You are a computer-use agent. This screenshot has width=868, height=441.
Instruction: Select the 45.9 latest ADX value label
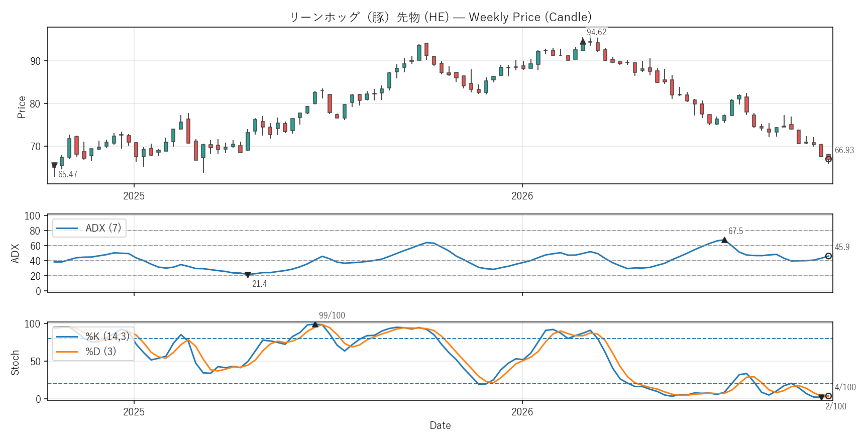842,247
